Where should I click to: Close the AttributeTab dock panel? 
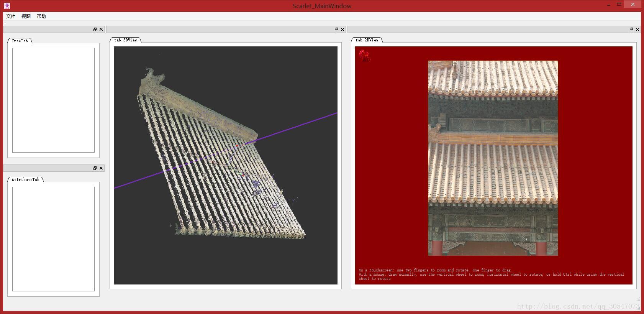[101, 168]
